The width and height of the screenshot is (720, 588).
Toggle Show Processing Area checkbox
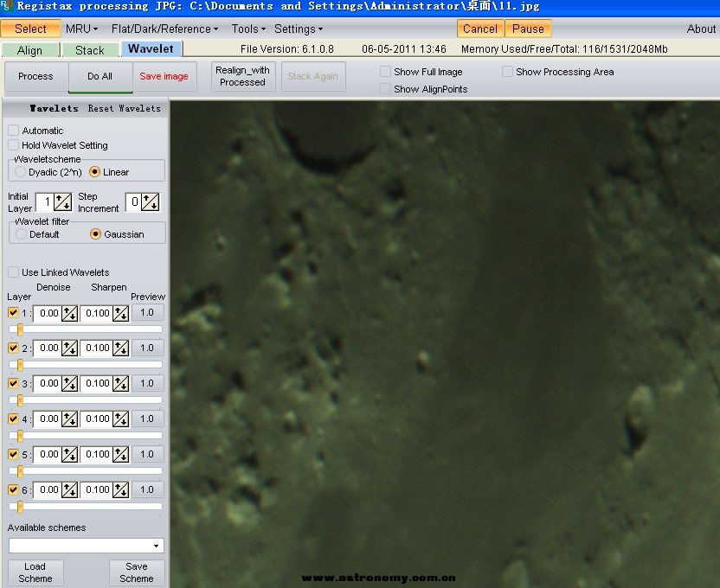[x=507, y=72]
